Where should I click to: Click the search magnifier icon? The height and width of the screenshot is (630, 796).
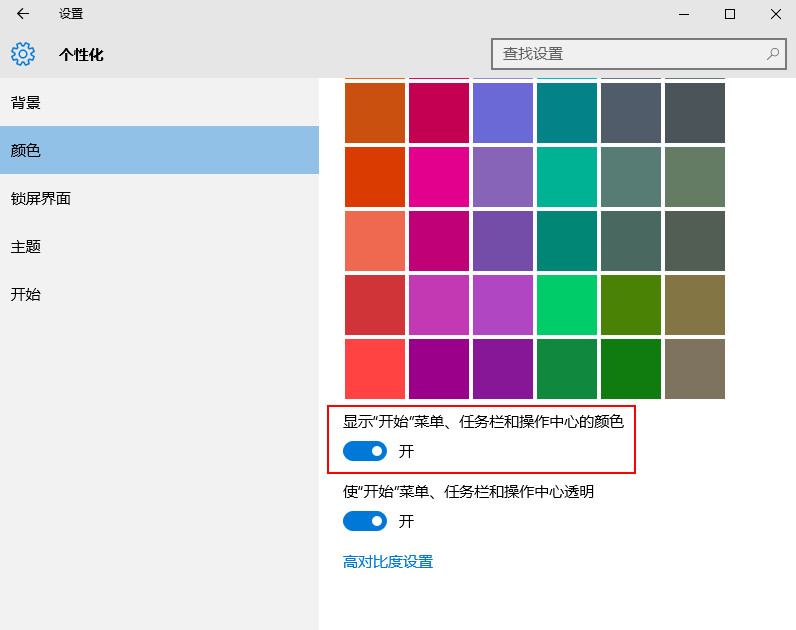773,54
